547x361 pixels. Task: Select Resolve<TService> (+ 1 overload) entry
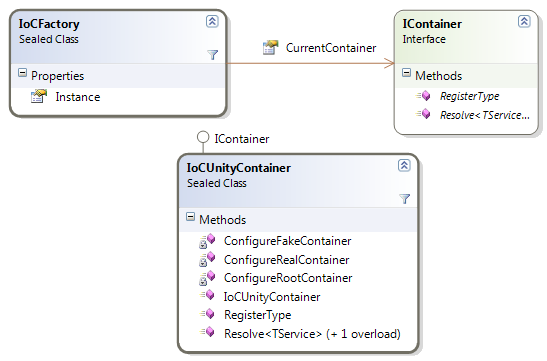pos(312,334)
